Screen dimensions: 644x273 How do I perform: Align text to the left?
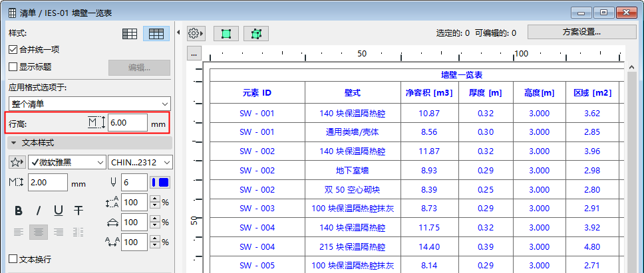(19, 232)
